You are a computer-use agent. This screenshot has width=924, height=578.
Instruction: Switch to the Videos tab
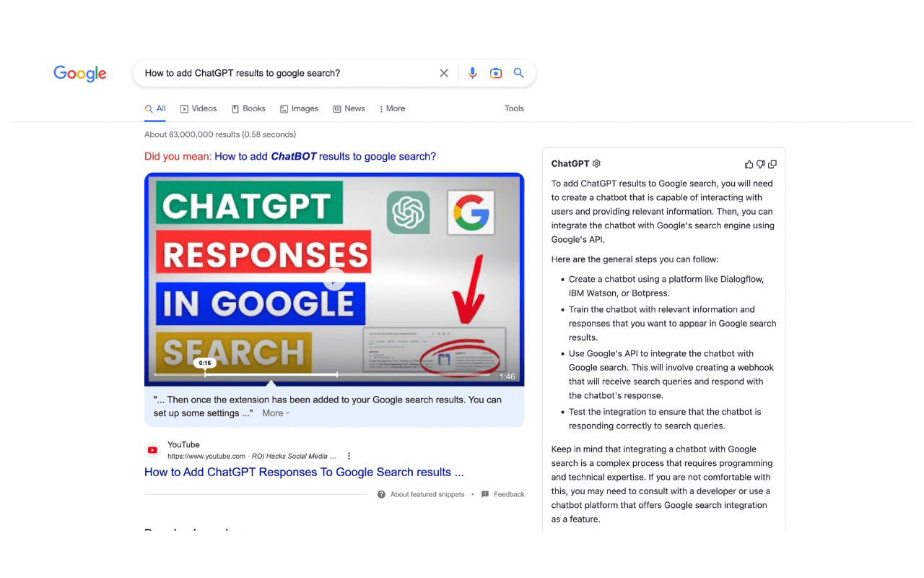coord(199,108)
